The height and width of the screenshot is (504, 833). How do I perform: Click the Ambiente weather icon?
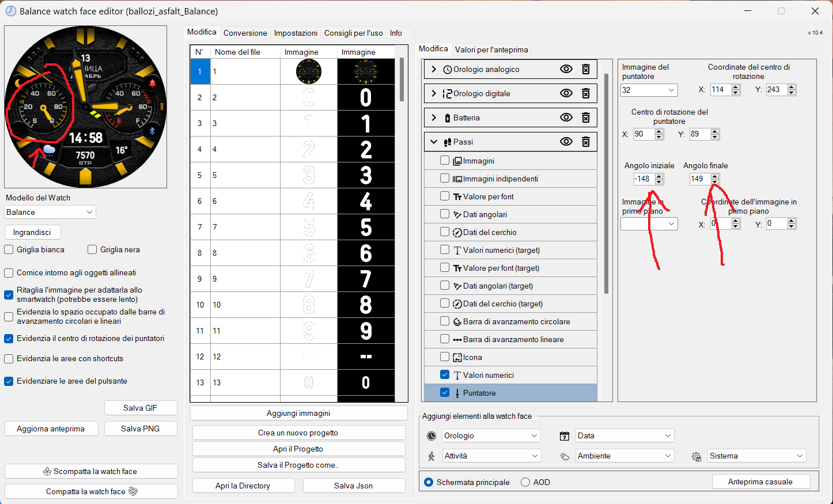pos(565,456)
